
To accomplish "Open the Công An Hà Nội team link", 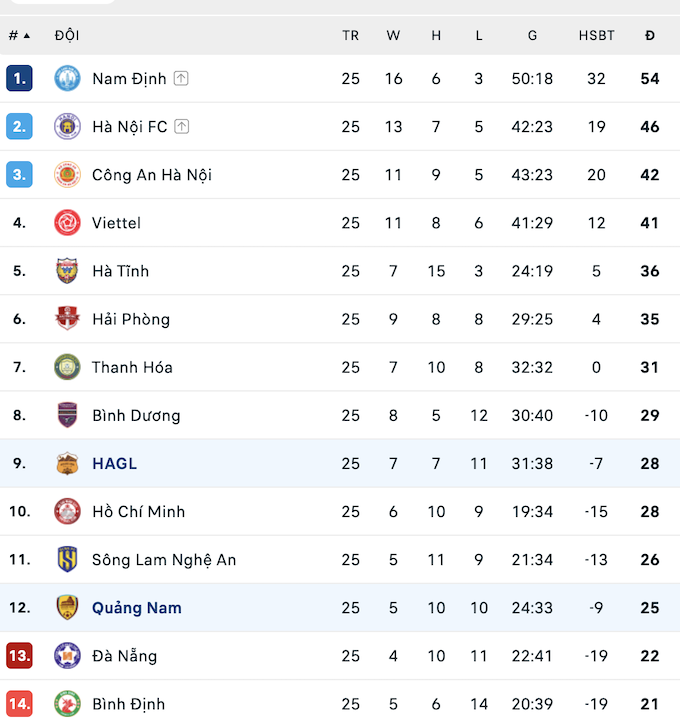I will click(x=152, y=175).
